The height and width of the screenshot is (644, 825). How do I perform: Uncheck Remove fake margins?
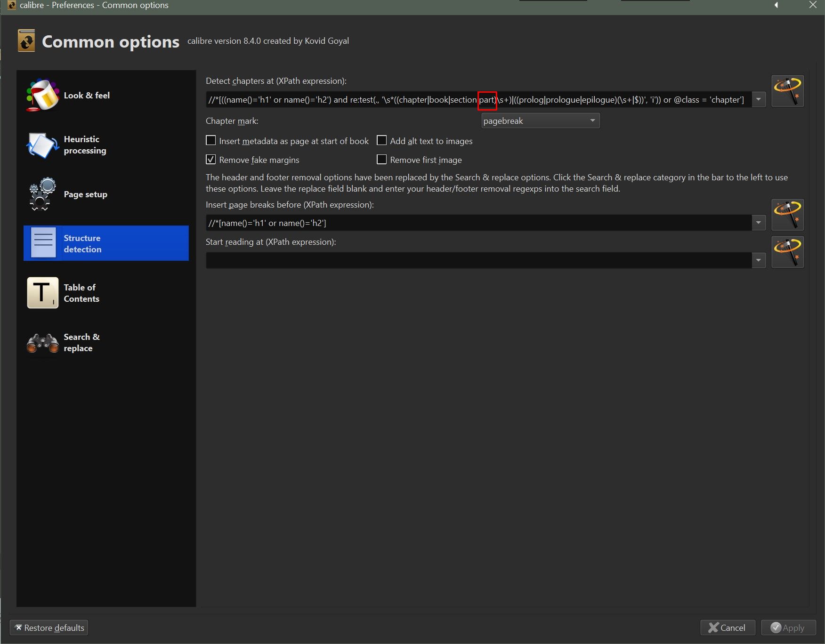click(211, 160)
